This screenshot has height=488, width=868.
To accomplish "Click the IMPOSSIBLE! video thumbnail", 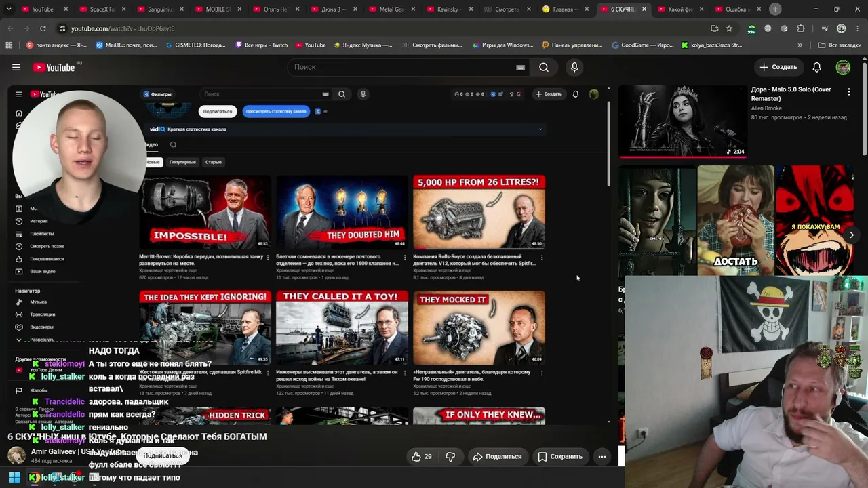I will tap(205, 212).
